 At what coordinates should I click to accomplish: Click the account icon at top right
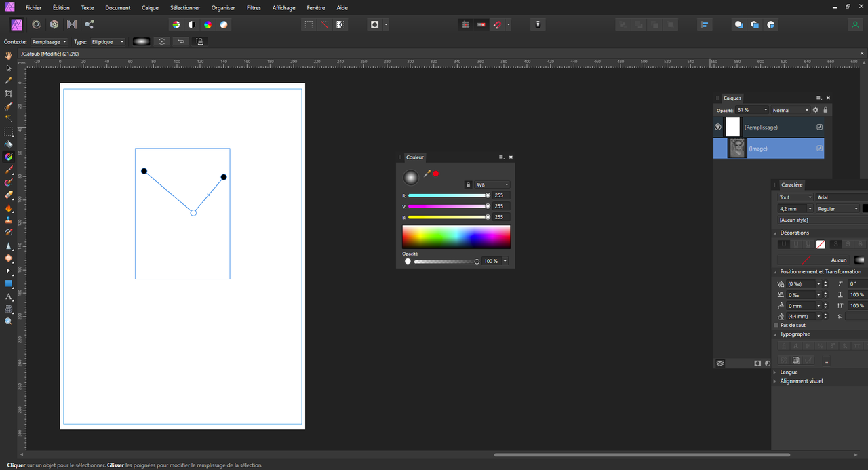tap(854, 24)
